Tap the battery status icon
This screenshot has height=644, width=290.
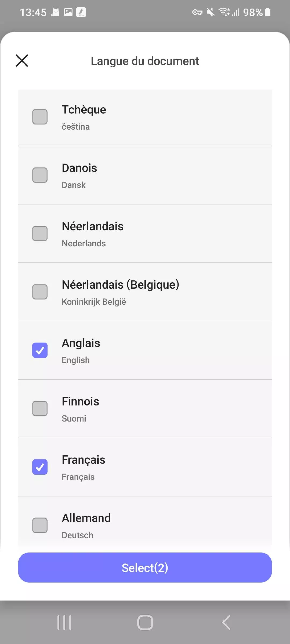click(x=268, y=12)
